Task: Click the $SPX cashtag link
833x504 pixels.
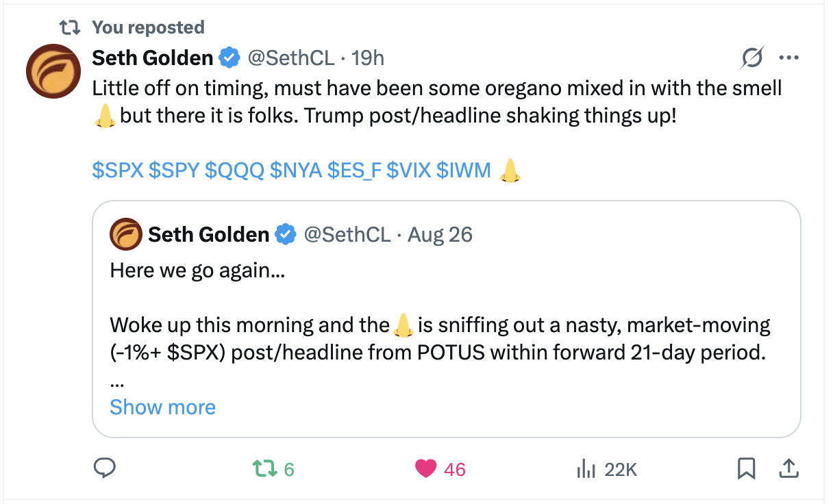Action: [x=117, y=170]
